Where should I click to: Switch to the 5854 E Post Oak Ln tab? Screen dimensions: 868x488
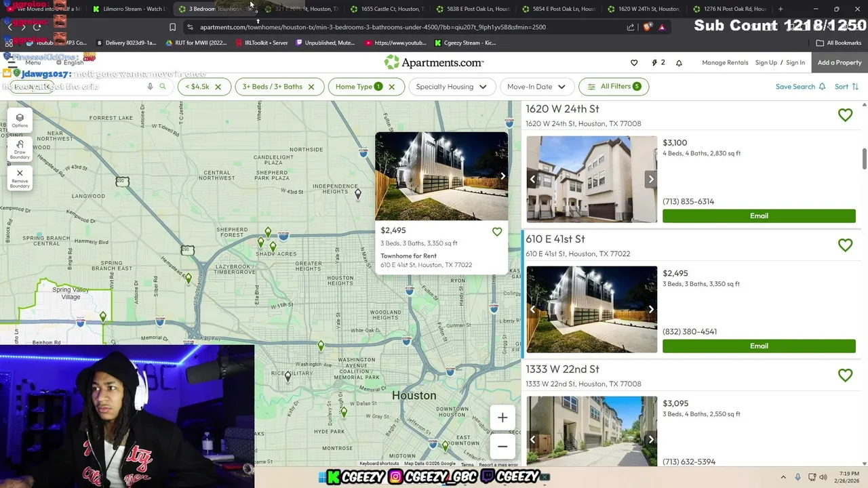coord(557,9)
